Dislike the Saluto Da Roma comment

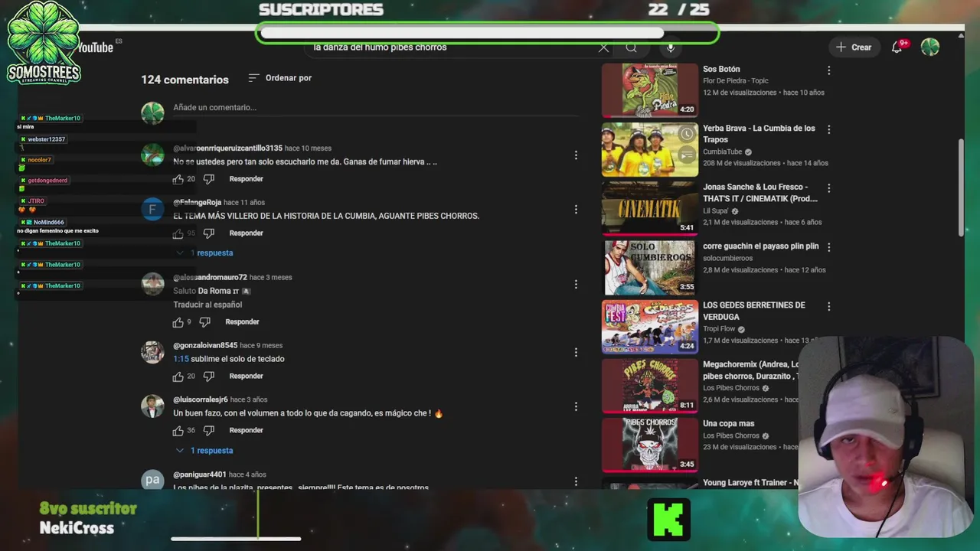(x=204, y=322)
